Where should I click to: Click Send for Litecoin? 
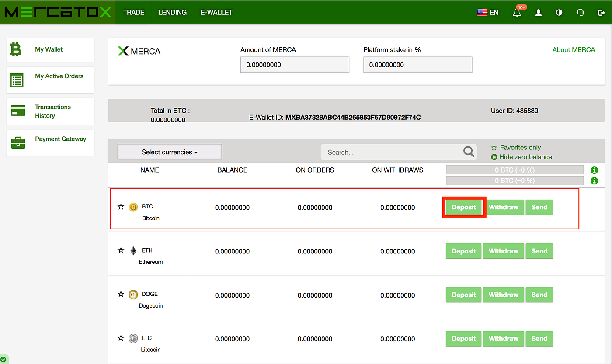tap(539, 339)
